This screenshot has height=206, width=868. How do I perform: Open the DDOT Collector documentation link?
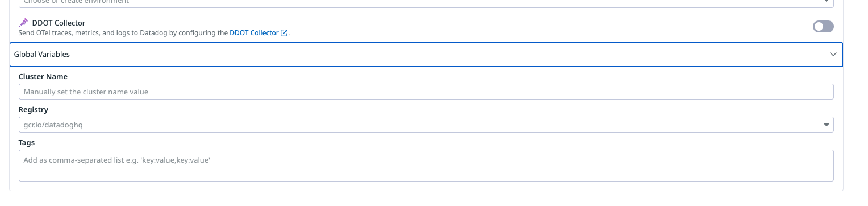[x=254, y=33]
